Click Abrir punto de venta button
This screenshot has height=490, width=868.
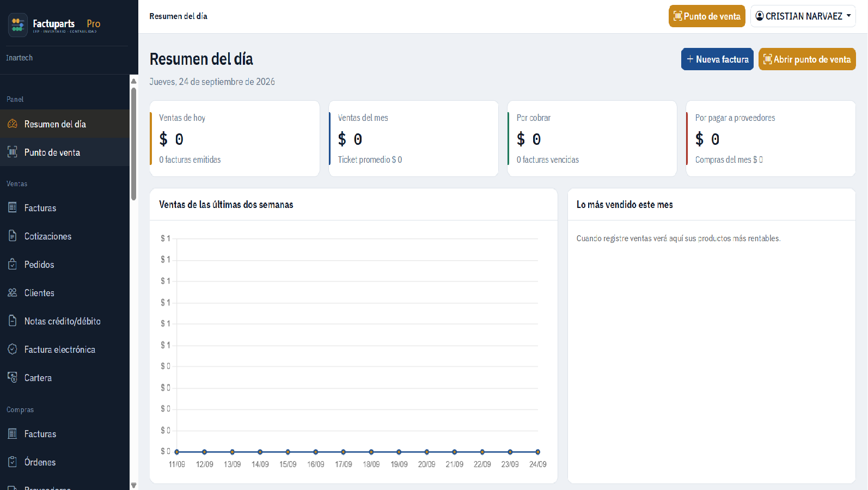click(x=807, y=59)
